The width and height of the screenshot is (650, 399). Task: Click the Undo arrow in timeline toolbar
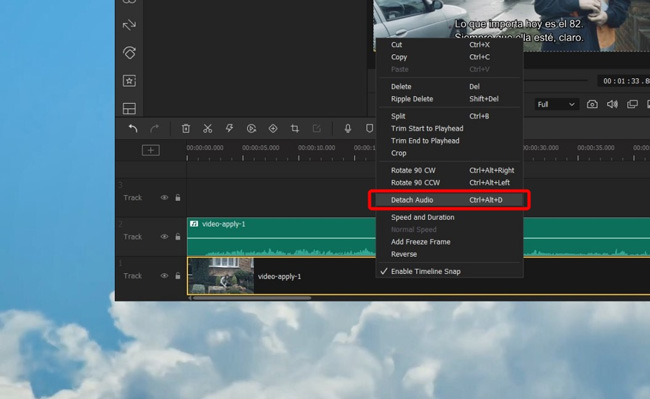(x=133, y=129)
